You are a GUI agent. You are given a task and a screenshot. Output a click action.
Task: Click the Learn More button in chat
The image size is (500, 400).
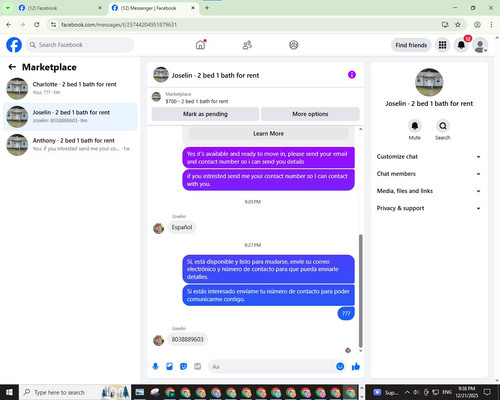point(268,133)
